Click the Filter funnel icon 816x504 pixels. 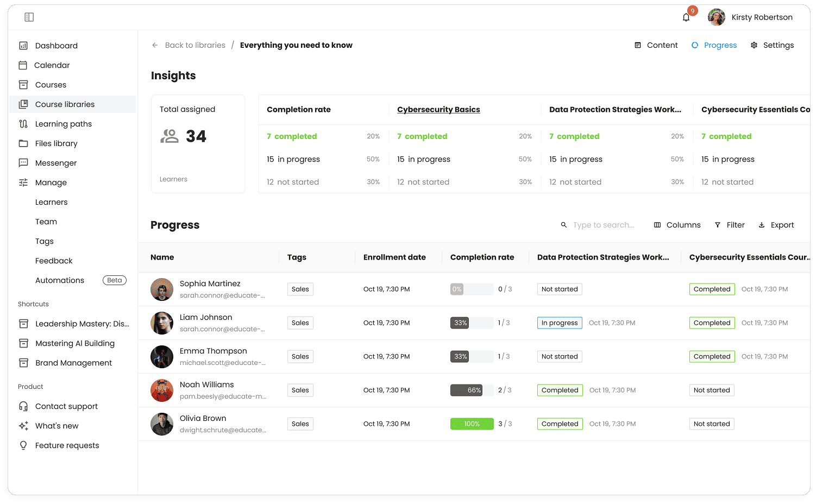pyautogui.click(x=718, y=225)
